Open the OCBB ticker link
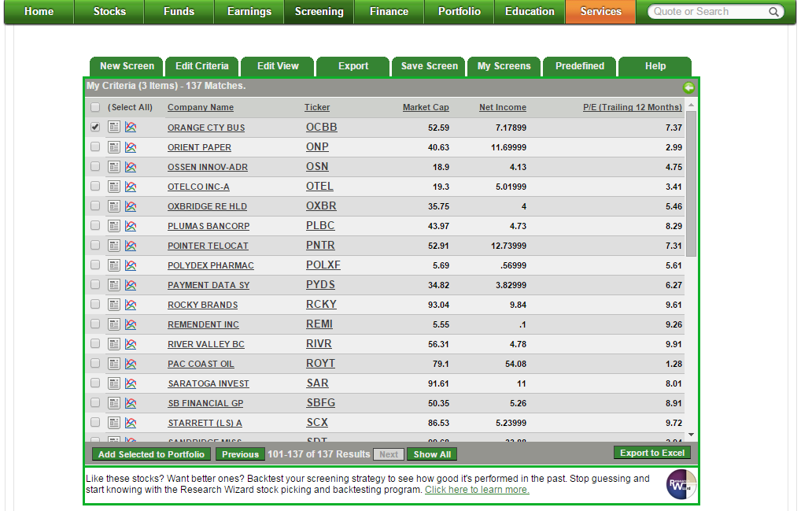Screen dimensions: 812x511 [322, 127]
